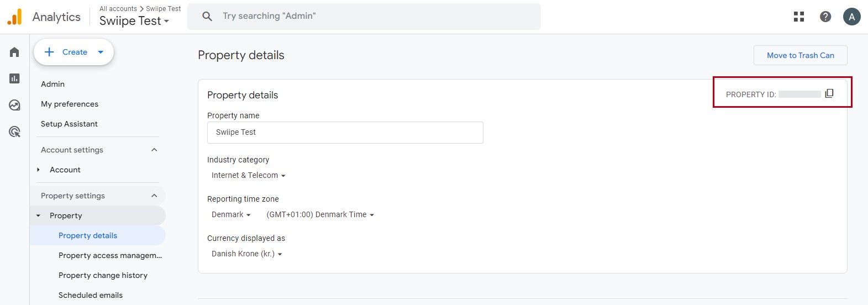The image size is (868, 305).
Task: Open the Danish Krone currency dropdown
Action: click(246, 254)
